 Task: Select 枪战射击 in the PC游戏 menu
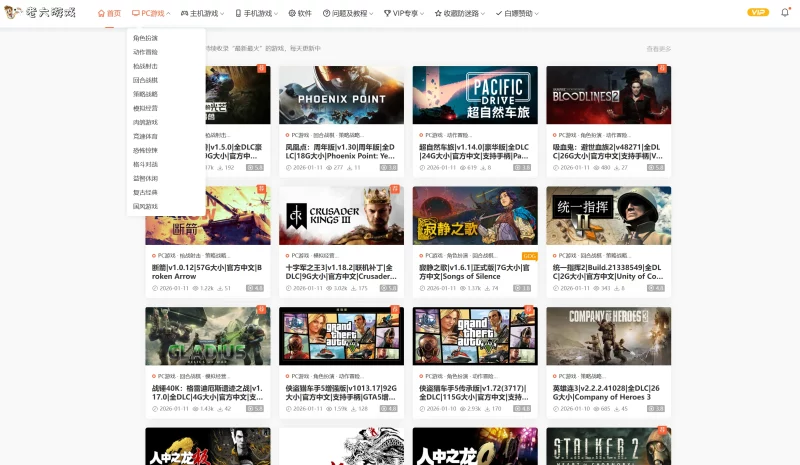[145, 66]
